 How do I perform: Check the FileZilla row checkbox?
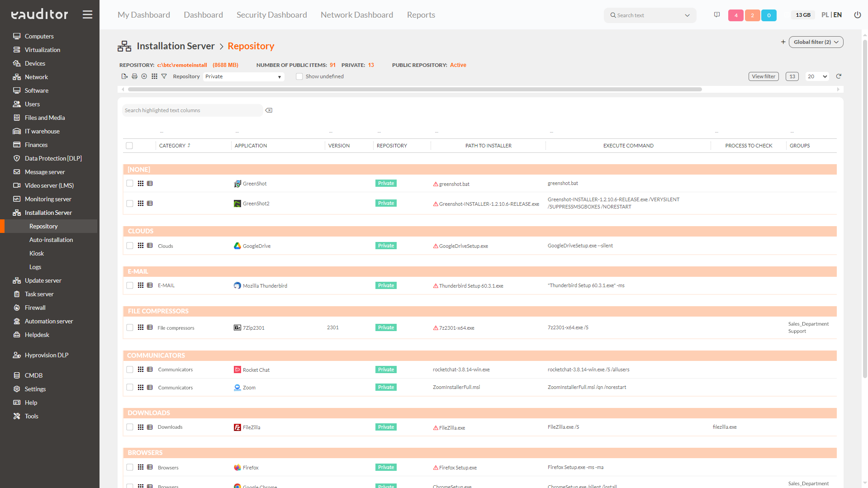[130, 427]
